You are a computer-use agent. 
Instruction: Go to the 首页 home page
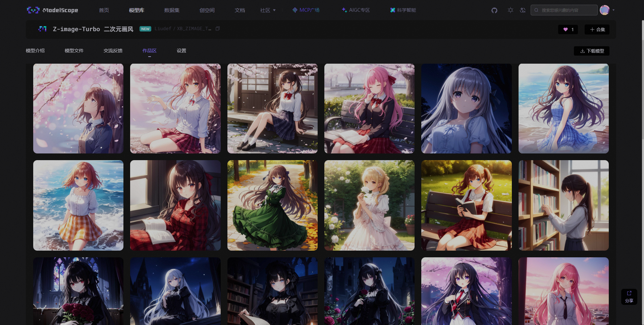104,10
